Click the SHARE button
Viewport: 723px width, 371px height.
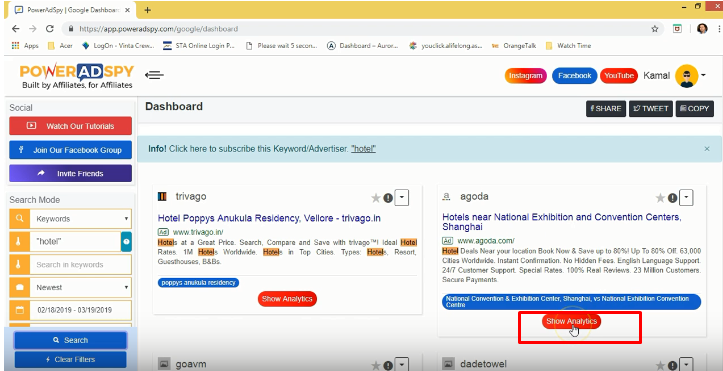click(x=606, y=109)
